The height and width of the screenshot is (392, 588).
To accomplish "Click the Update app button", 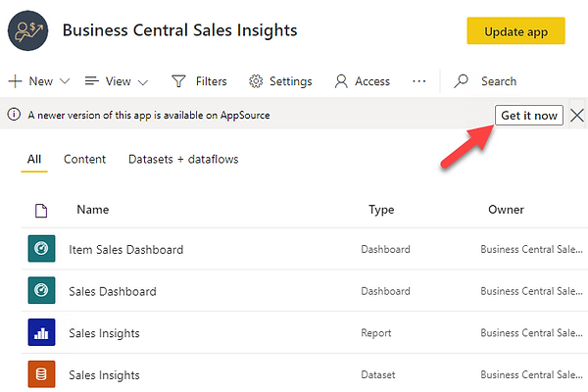I will coord(515,30).
